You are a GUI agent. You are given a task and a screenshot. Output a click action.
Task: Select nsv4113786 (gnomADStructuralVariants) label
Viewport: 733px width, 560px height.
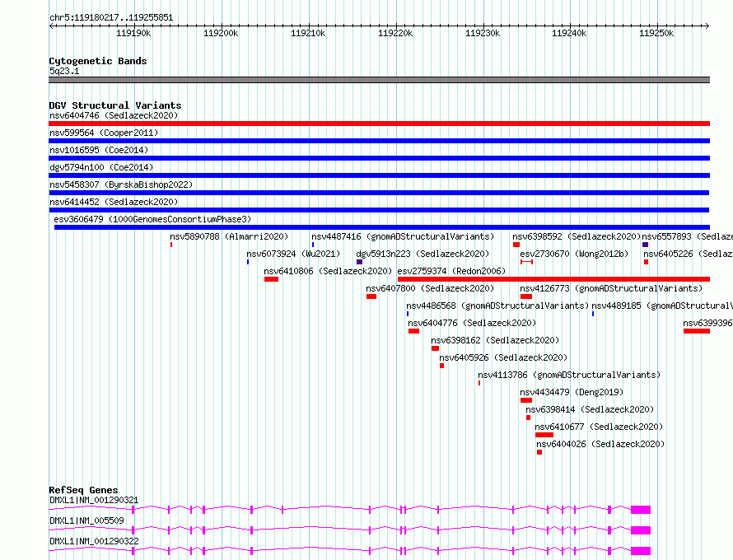point(569,375)
